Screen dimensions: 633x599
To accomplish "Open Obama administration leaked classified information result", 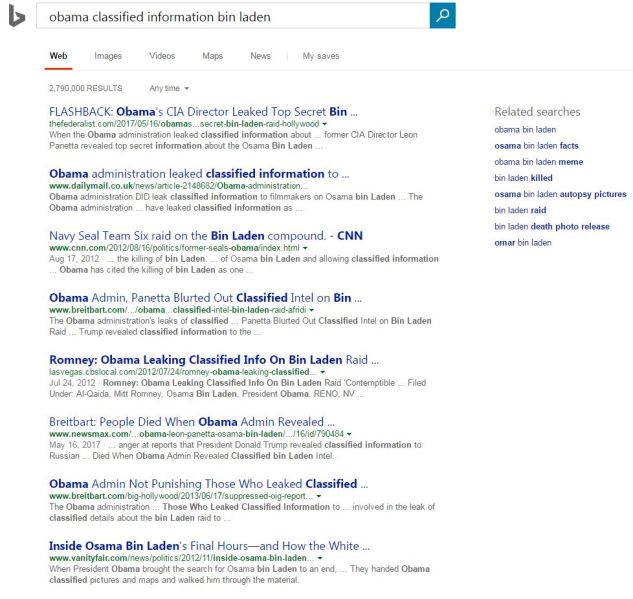I will pos(199,174).
